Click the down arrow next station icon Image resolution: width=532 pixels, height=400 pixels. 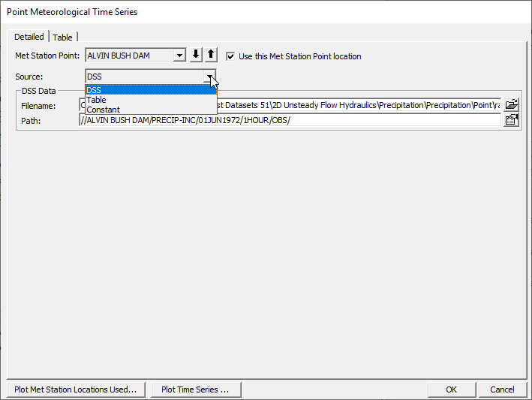coord(196,55)
